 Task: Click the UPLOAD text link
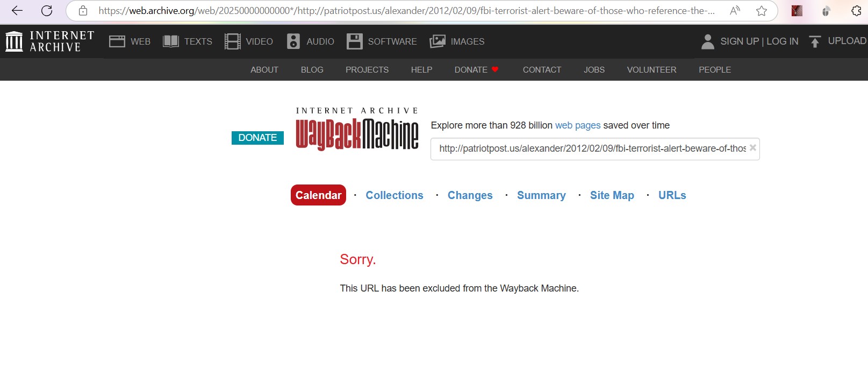(847, 41)
